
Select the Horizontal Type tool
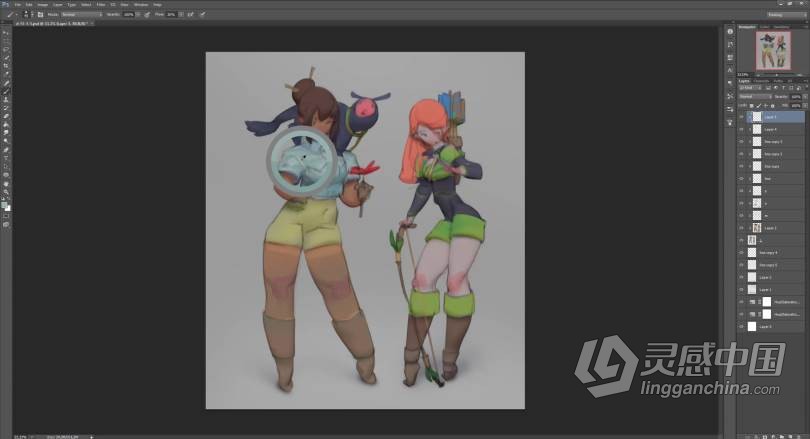coord(6,158)
